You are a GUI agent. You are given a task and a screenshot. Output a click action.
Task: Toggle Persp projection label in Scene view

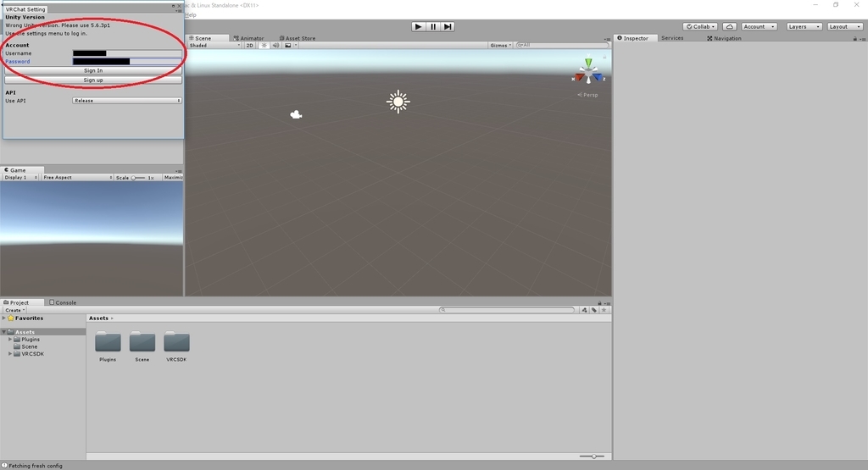point(588,95)
